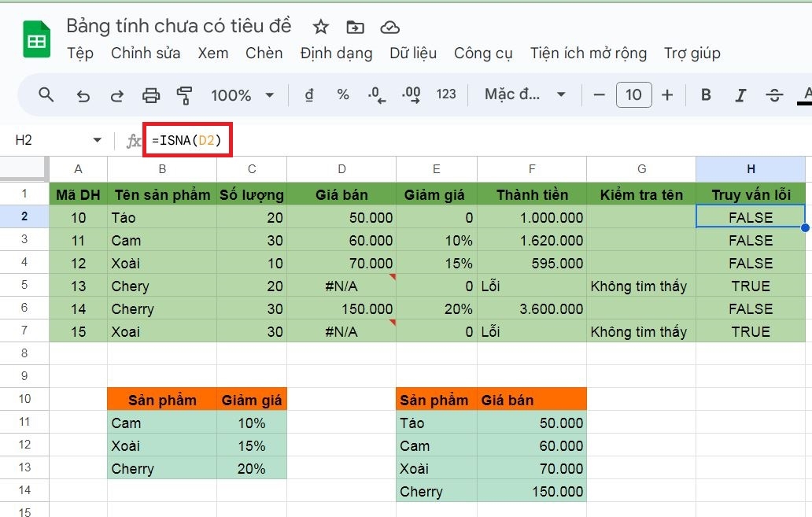The image size is (812, 517).
Task: Select the #N/A cell in row 5
Action: [341, 286]
